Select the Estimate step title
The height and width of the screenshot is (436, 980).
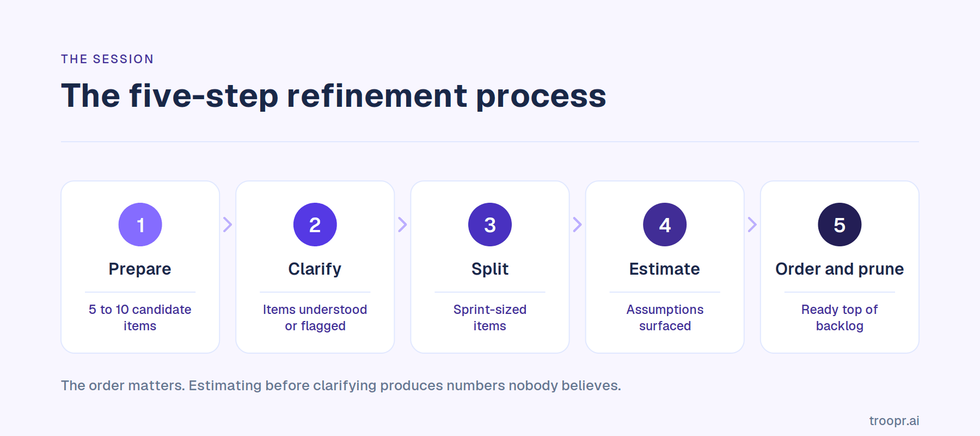coord(665,269)
